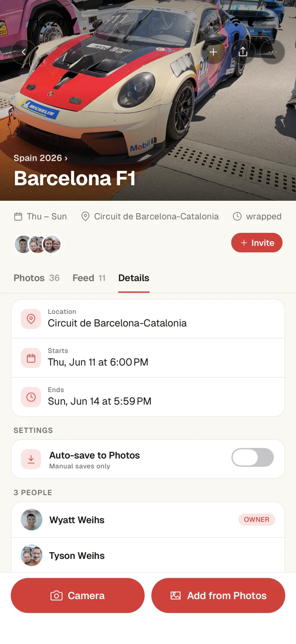
Task: Tap the Add from Photos button
Action: coord(218,595)
